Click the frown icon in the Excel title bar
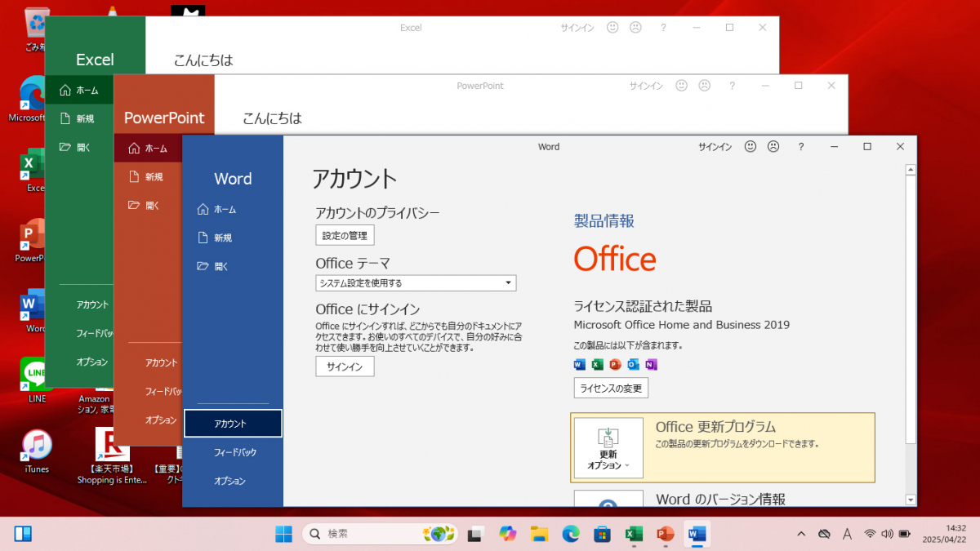Screen dimensions: 980x551 pyautogui.click(x=635, y=27)
